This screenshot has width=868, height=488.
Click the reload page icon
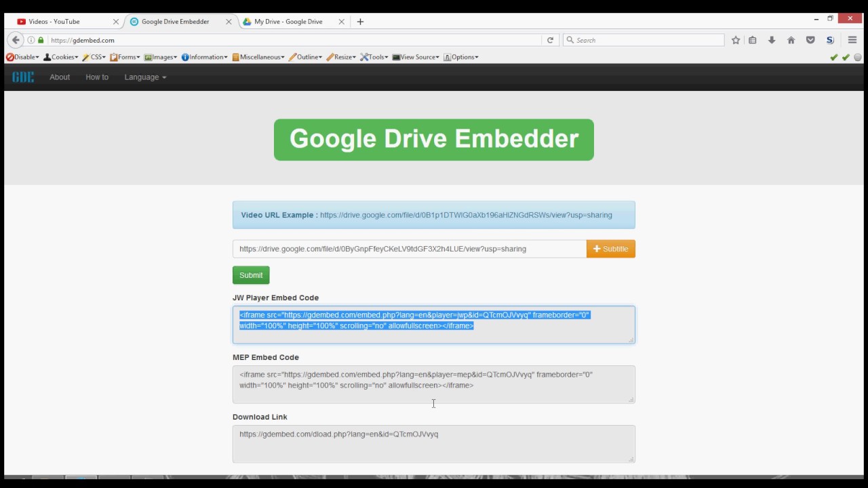tap(550, 40)
